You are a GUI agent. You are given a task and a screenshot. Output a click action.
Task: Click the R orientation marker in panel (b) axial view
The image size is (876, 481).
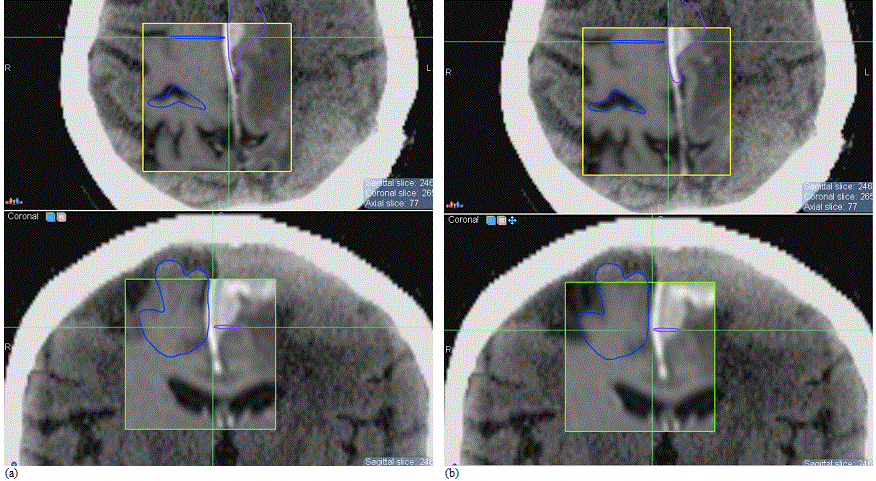(448, 72)
